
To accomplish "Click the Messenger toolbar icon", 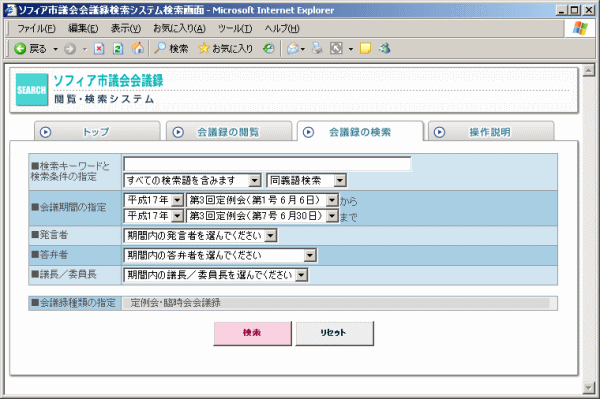I will tap(385, 49).
